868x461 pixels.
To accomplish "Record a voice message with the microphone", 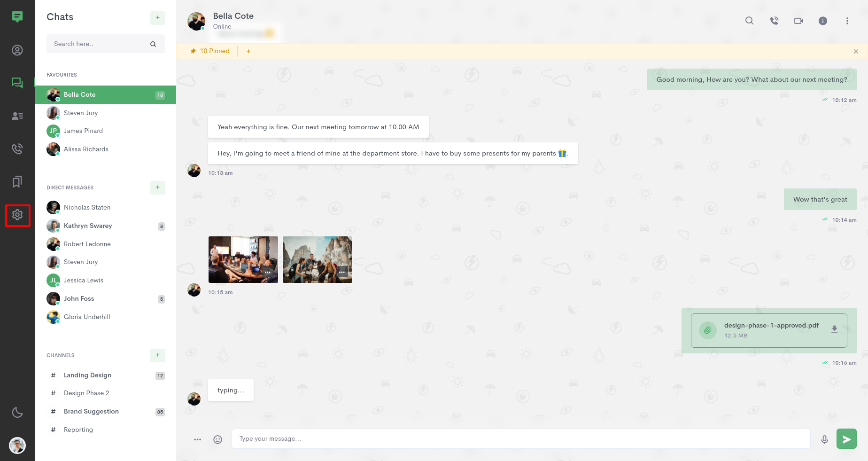I will click(824, 439).
